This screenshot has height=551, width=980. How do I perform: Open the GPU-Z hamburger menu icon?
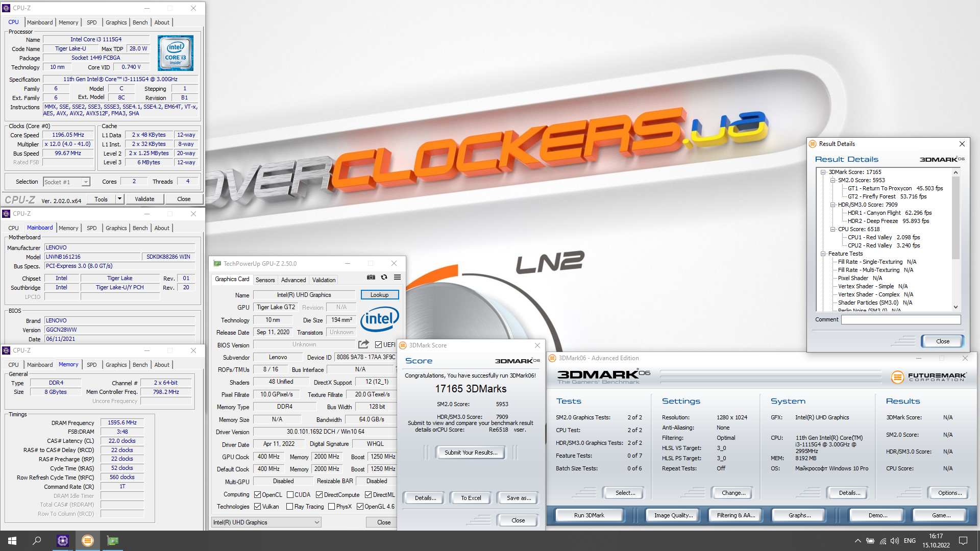[397, 277]
